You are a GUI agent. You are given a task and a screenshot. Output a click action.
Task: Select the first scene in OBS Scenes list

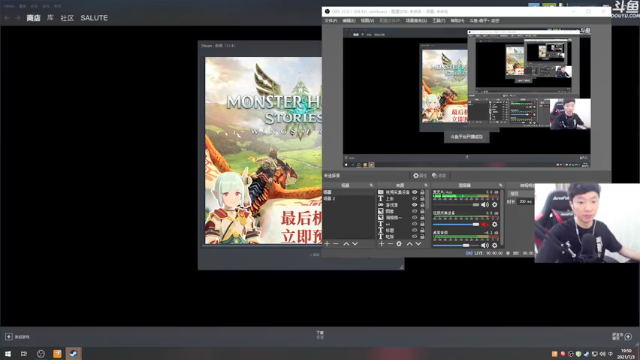point(349,192)
